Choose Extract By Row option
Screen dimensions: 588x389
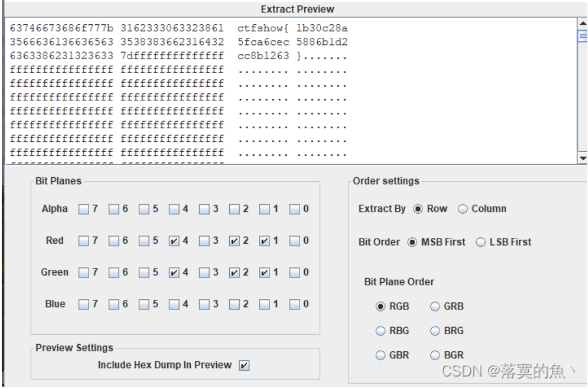coord(418,209)
